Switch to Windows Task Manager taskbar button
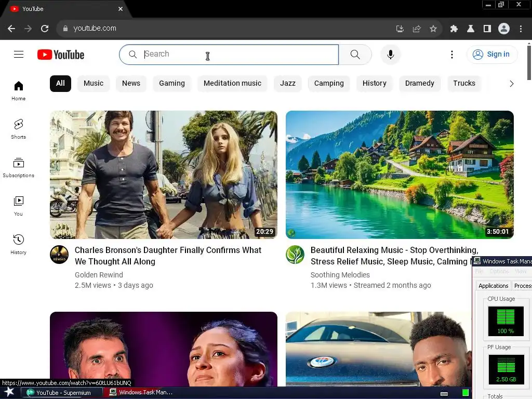532x399 pixels. pyautogui.click(x=142, y=392)
